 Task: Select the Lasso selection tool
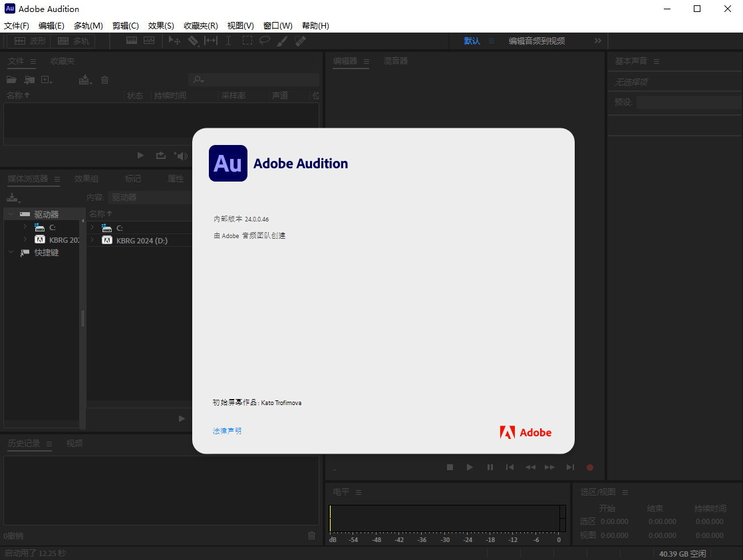[264, 41]
